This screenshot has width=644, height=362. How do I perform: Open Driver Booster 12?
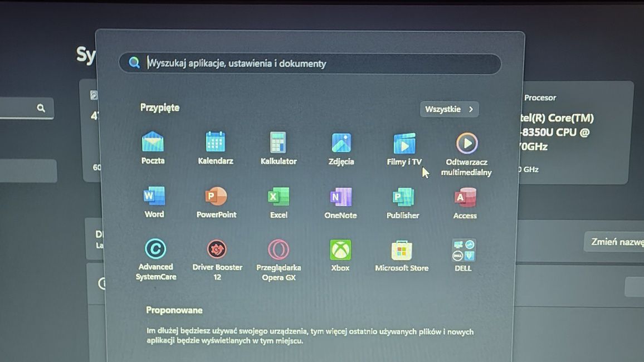click(217, 260)
